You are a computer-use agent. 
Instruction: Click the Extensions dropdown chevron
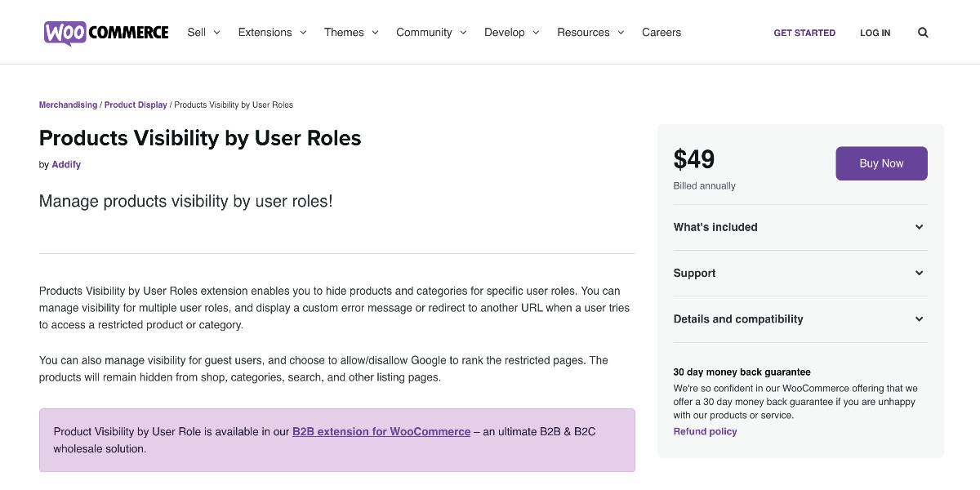pos(303,33)
